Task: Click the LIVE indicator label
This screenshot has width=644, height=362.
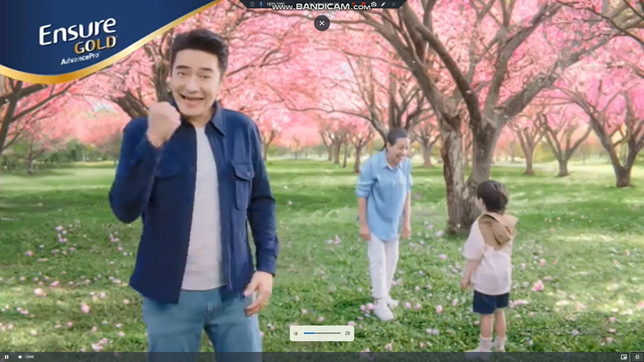Action: pos(30,357)
